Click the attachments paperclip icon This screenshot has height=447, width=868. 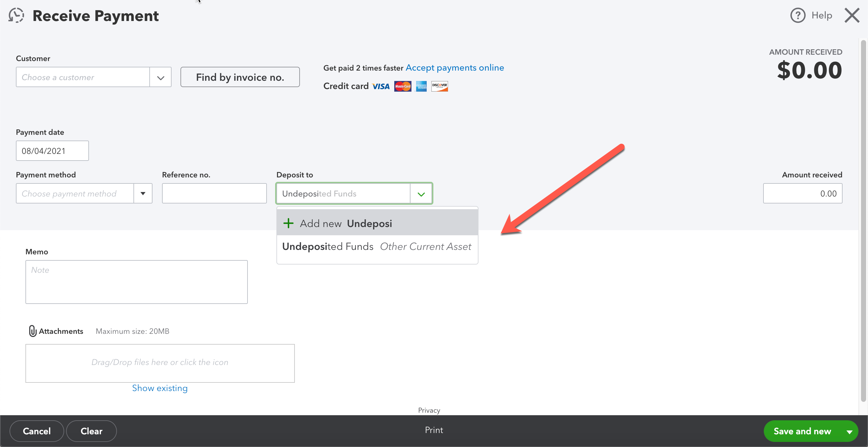(32, 331)
